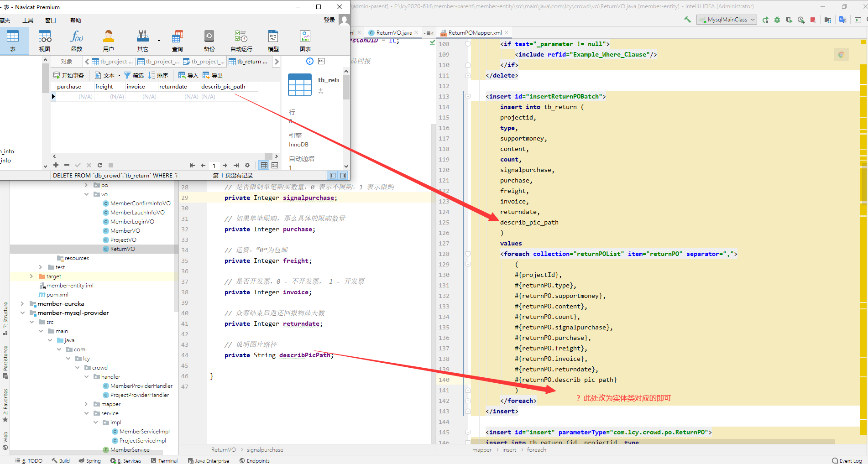This screenshot has width=868, height=464.
Task: Open the 用户 (User) section in Navicat
Action: (x=109, y=40)
